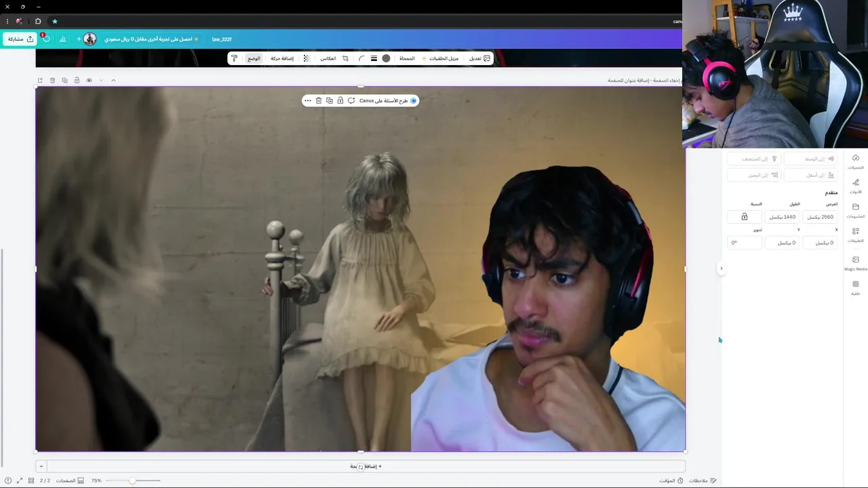The height and width of the screenshot is (488, 868).
Task: Open Notes (ملاحظات) in status bar
Action: pos(703,481)
